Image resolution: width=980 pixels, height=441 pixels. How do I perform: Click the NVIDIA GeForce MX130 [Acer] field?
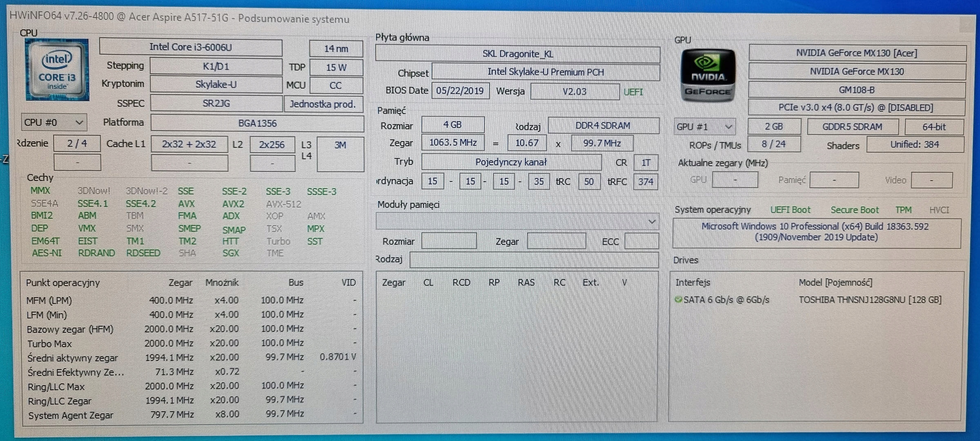[x=857, y=53]
